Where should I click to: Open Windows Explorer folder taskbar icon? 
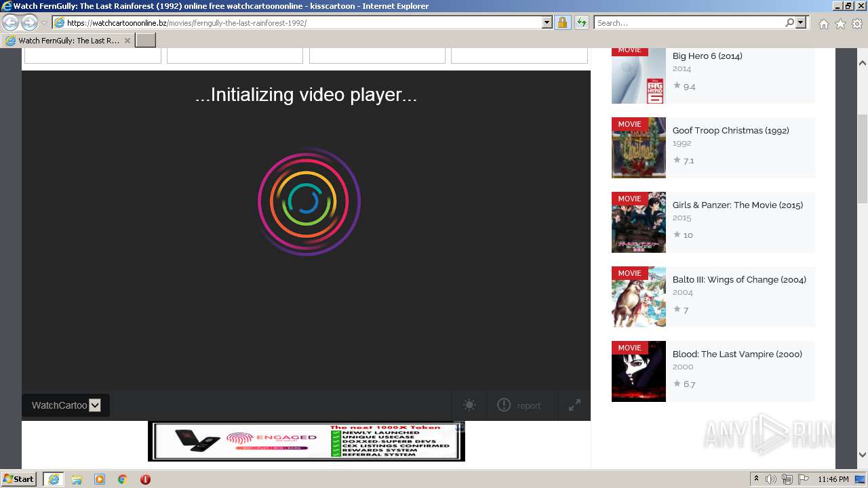[77, 479]
